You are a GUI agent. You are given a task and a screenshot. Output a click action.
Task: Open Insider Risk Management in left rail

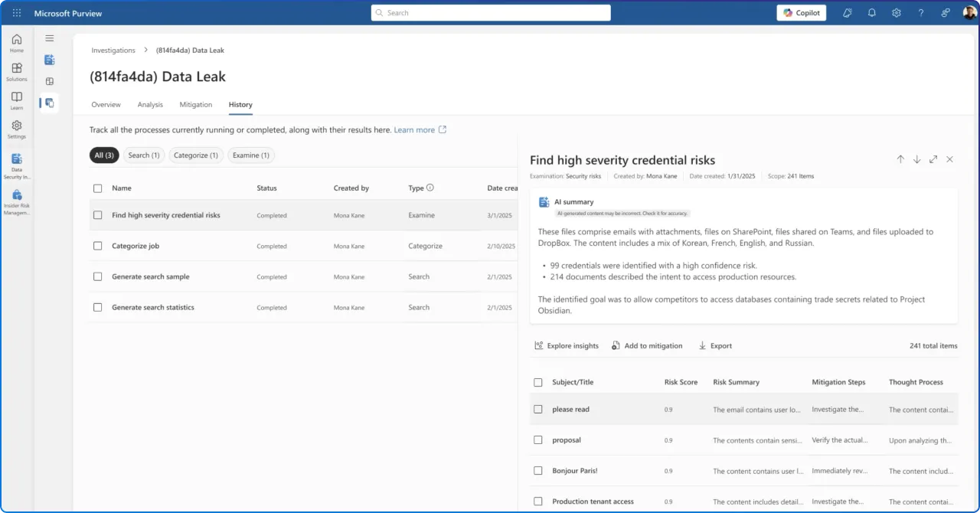(x=17, y=203)
